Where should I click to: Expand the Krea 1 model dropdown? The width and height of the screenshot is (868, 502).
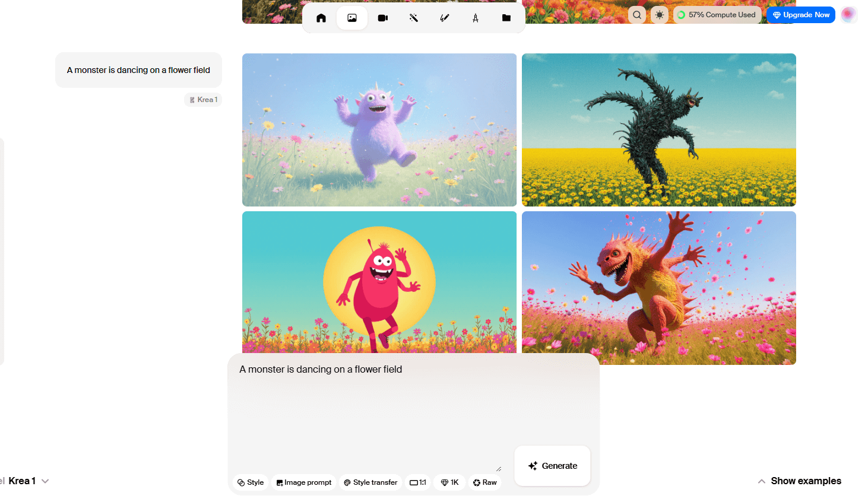click(x=28, y=481)
